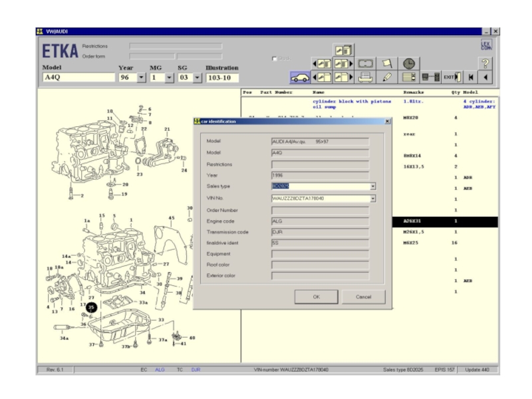532x399 pixels.
Task: Close the car identification dialog
Action: [x=388, y=122]
